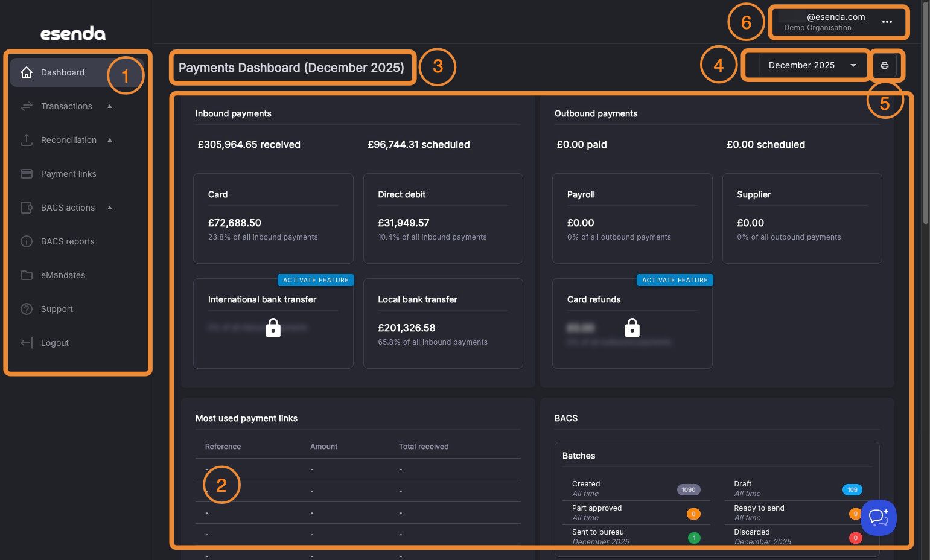This screenshot has height=560, width=930.
Task: Click Activate Feature on International bank transfer
Action: (x=316, y=280)
